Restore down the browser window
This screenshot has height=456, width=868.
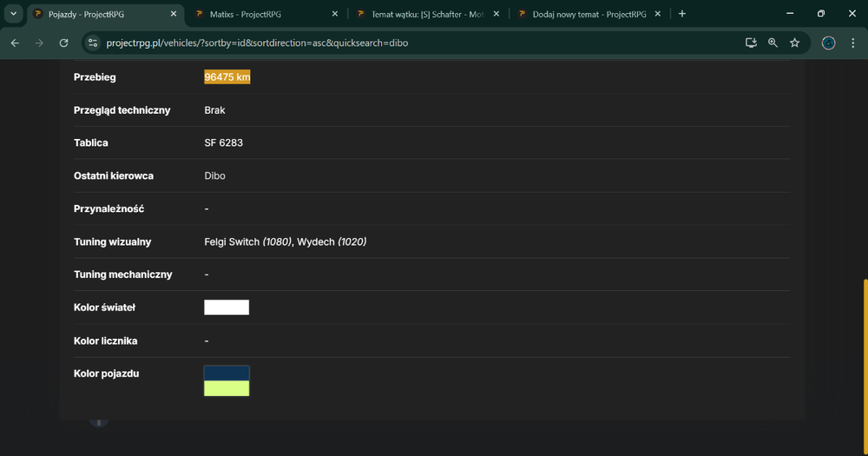(x=821, y=14)
